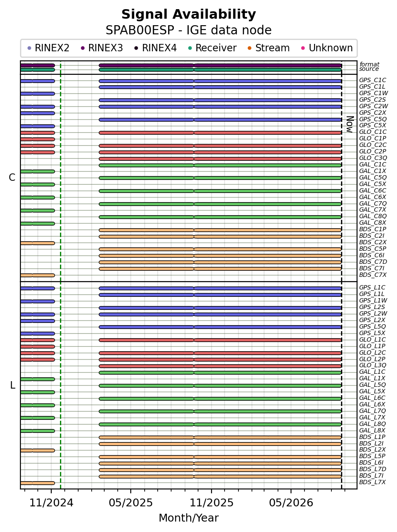The image size is (397, 532).
Task: Click the GAL_C8X row label
Action: [x=372, y=223]
